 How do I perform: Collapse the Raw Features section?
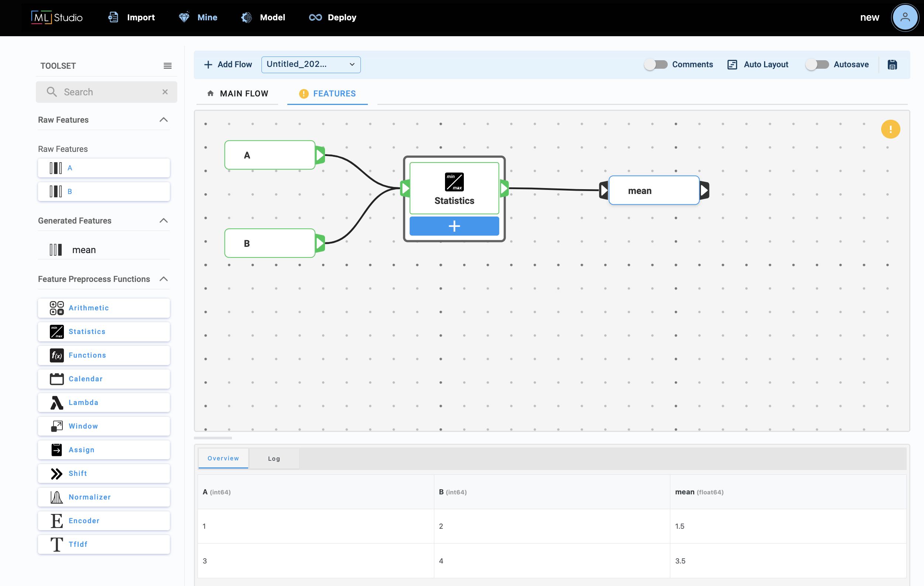click(x=164, y=120)
